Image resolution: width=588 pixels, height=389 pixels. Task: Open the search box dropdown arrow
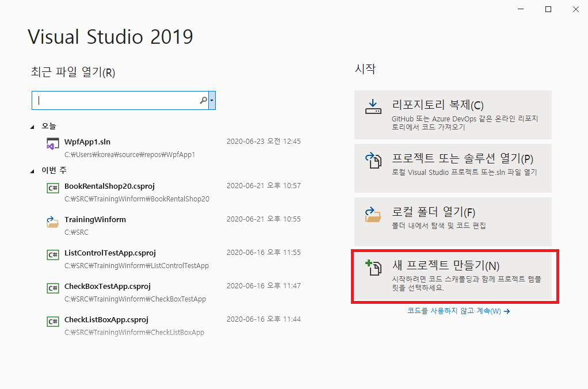(212, 100)
